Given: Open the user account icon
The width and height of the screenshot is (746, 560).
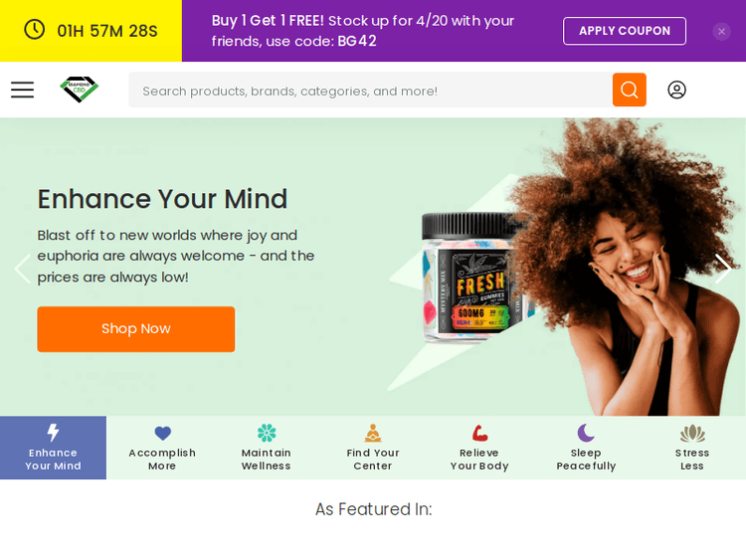Looking at the screenshot, I should [676, 90].
